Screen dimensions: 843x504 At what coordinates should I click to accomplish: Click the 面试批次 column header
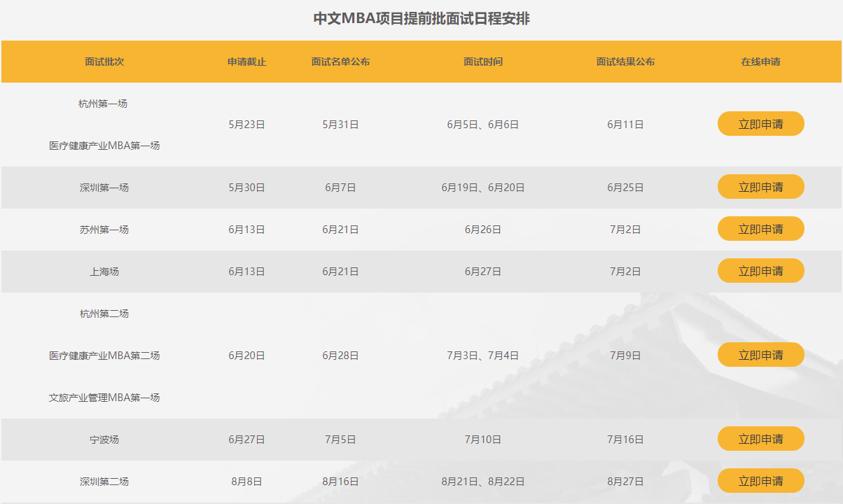point(104,62)
